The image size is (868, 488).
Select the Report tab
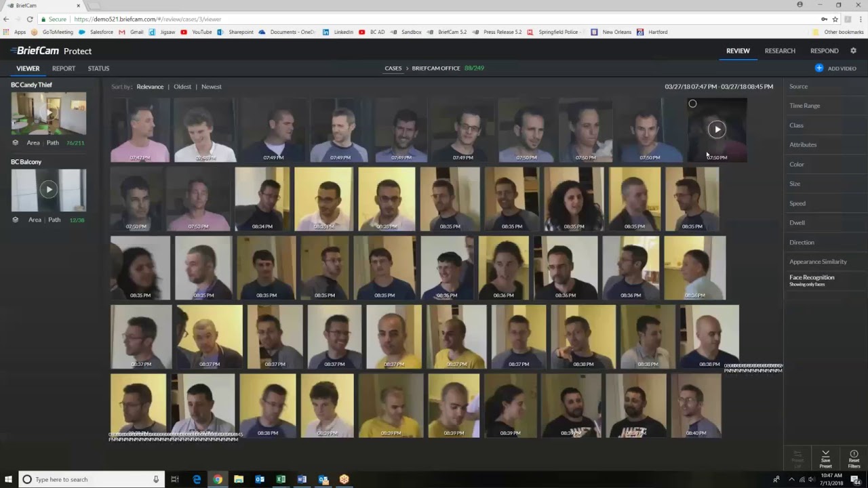[x=64, y=68]
